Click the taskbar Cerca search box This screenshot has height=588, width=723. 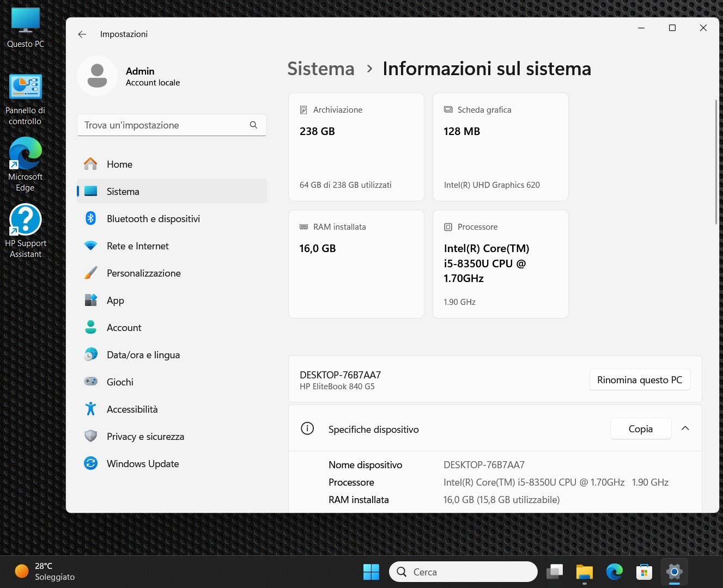point(463,572)
